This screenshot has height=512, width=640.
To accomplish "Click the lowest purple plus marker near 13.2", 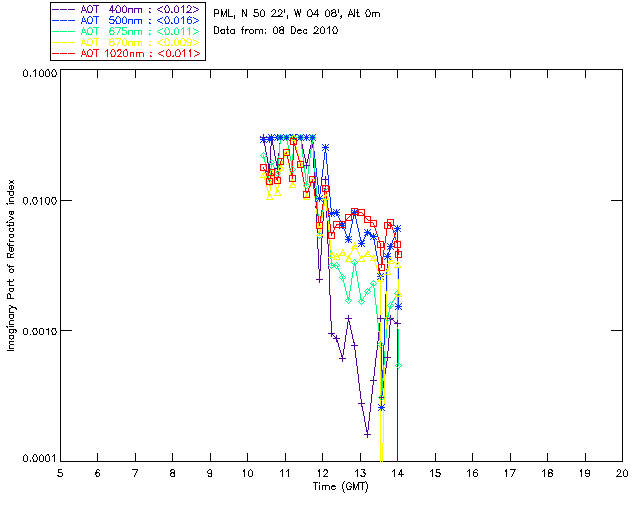I will pos(367,435).
